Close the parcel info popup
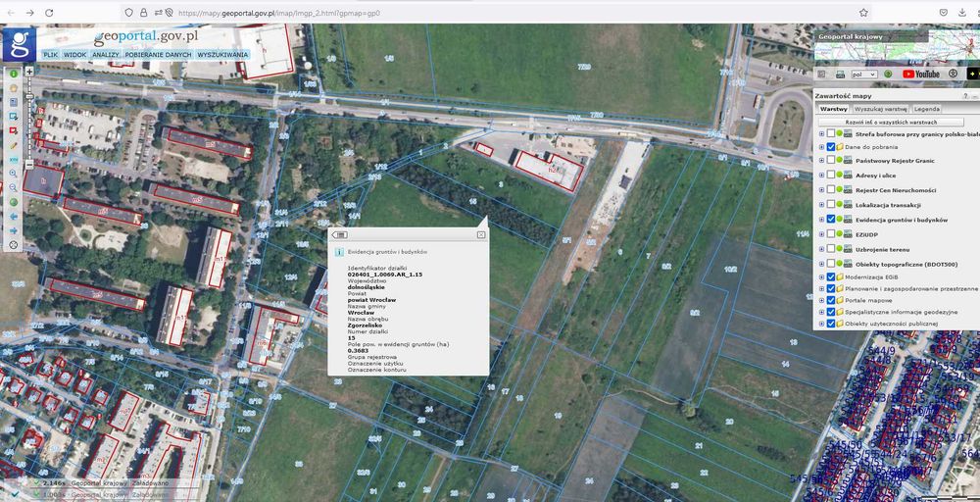 pos(480,234)
